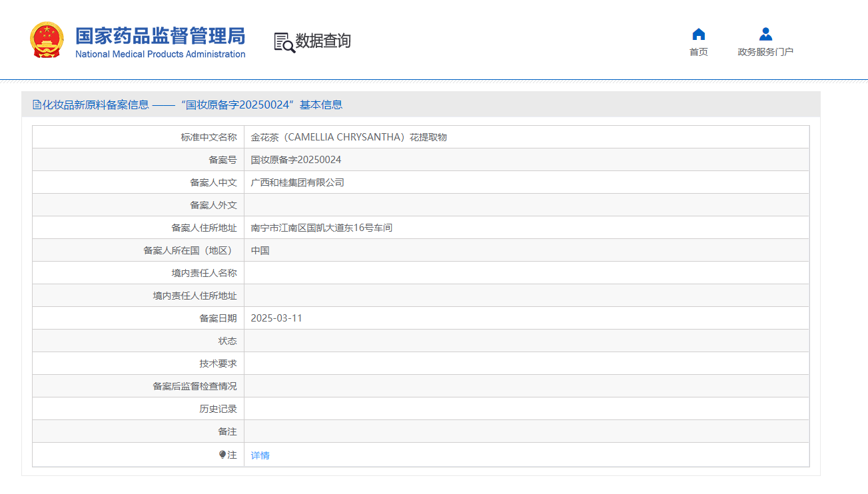The width and height of the screenshot is (868, 494).
Task: Click the 化妆品新原料备案信息 section header text
Action: 96,105
